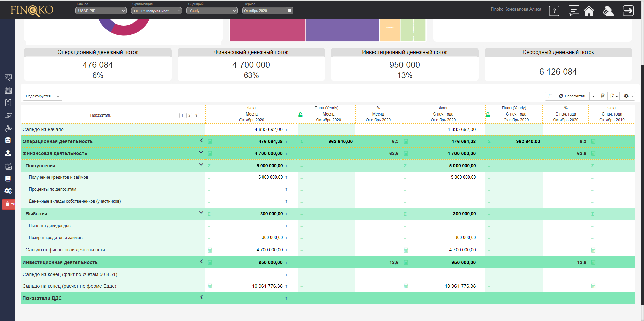Toggle level 1 row grouping button
Screen dimensions: 644x321
tap(182, 116)
